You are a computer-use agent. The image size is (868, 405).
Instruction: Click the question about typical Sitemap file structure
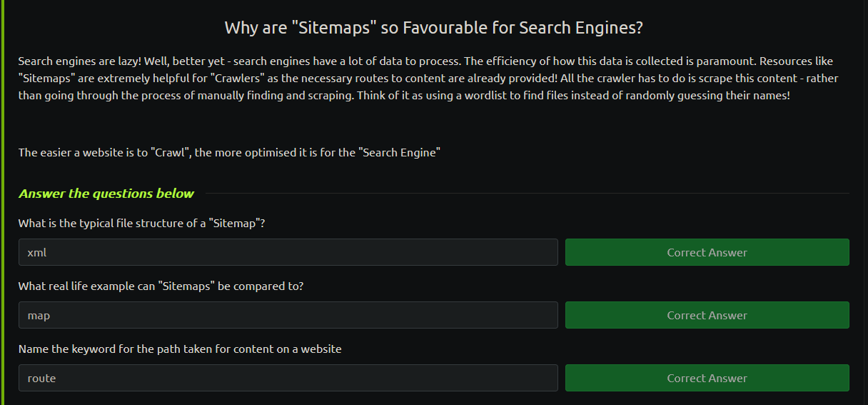click(142, 224)
